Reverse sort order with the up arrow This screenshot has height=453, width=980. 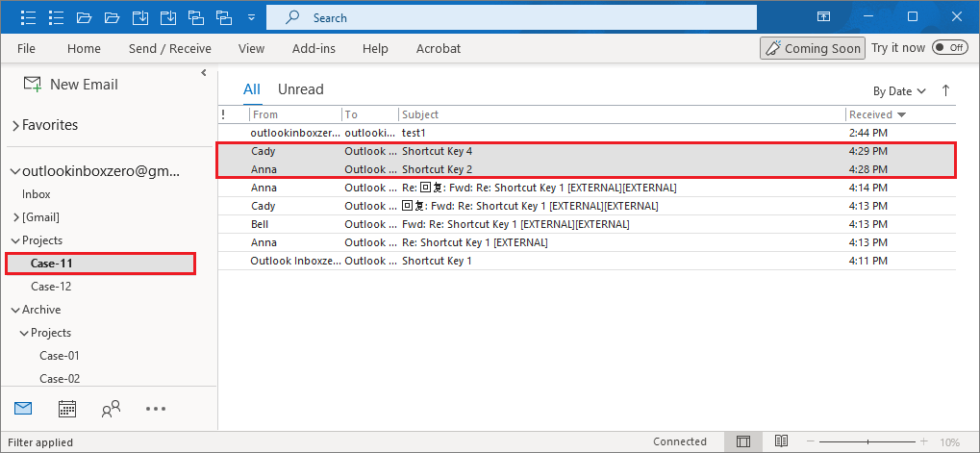pyautogui.click(x=945, y=90)
